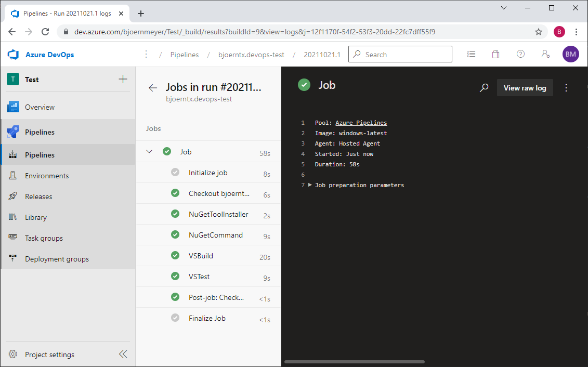
Task: Collapse the Job tree chevron
Action: click(149, 151)
